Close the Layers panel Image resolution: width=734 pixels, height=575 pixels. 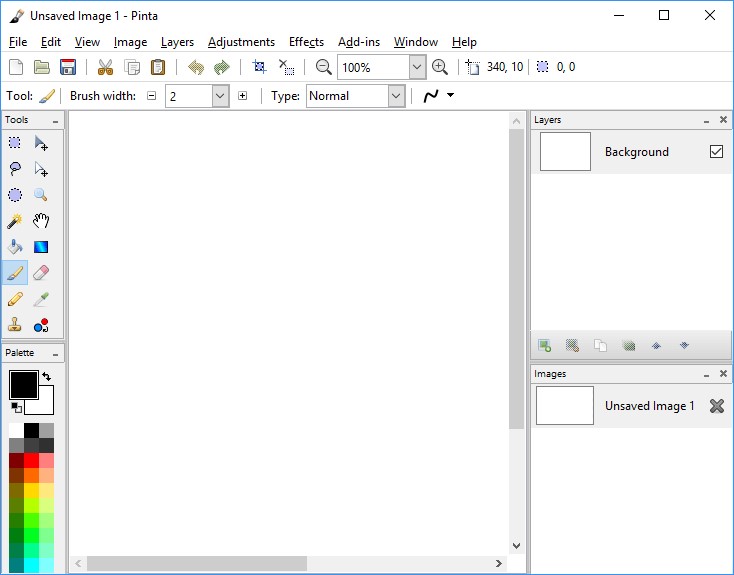(x=723, y=120)
